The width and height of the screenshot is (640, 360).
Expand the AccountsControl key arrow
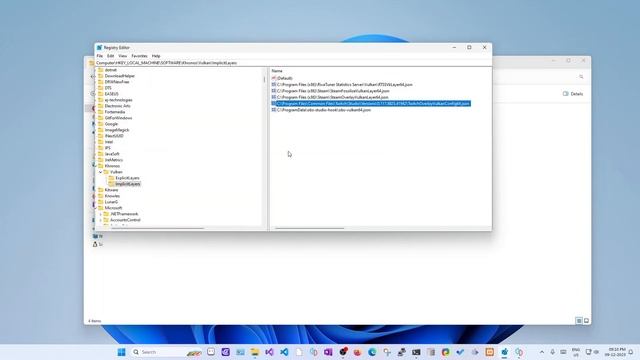(100, 220)
